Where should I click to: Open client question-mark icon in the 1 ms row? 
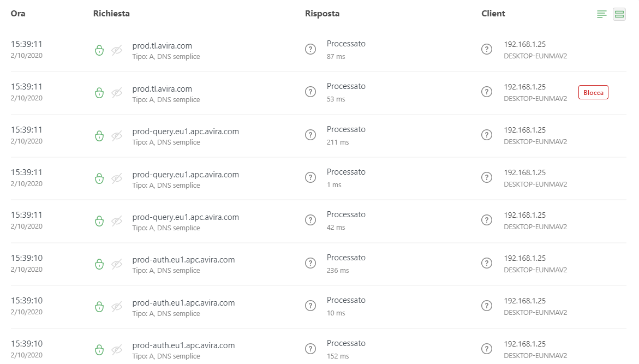point(487,177)
